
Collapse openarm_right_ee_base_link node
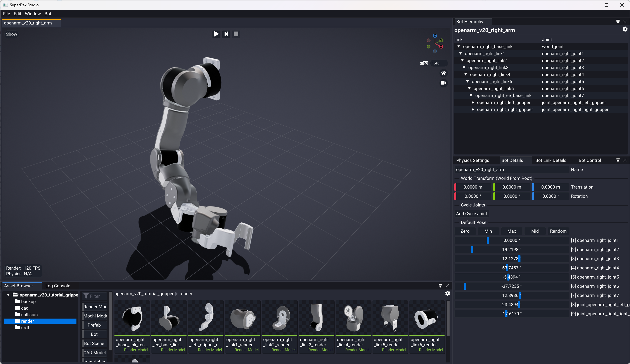tap(471, 95)
